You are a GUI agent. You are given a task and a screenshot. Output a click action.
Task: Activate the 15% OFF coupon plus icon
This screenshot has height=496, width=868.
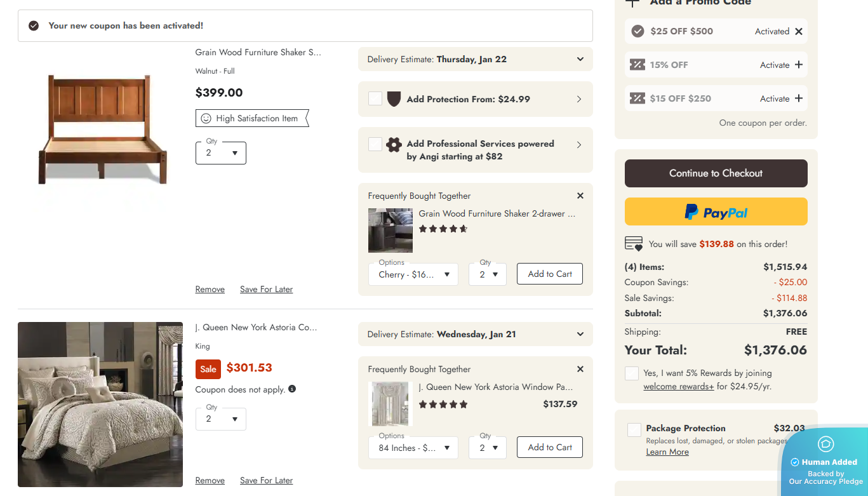pyautogui.click(x=798, y=65)
